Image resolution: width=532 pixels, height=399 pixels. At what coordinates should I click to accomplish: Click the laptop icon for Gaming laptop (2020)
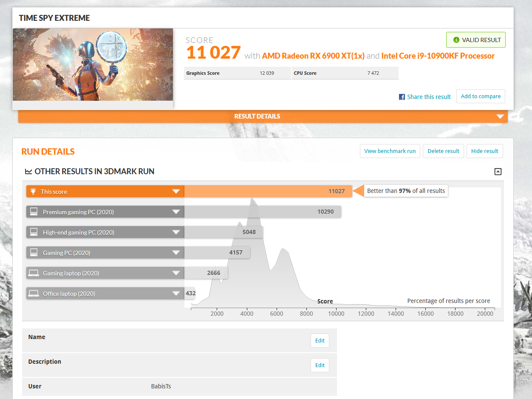coord(34,273)
